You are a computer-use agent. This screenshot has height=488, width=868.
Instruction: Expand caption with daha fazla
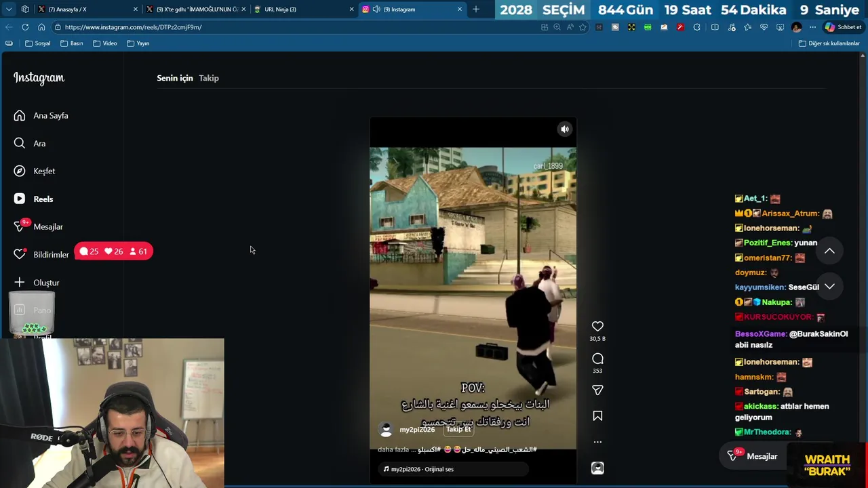tap(393, 449)
